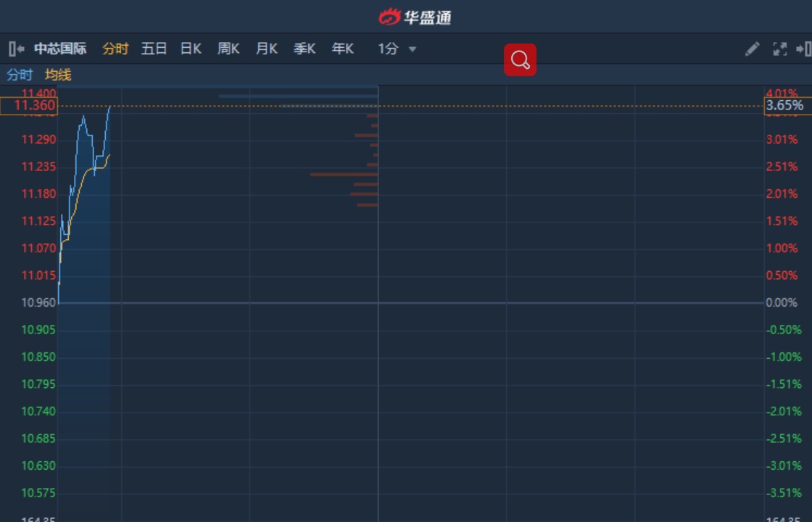Viewport: 812px width, 522px height.
Task: Select the pencil drawing tool icon
Action: 753,49
